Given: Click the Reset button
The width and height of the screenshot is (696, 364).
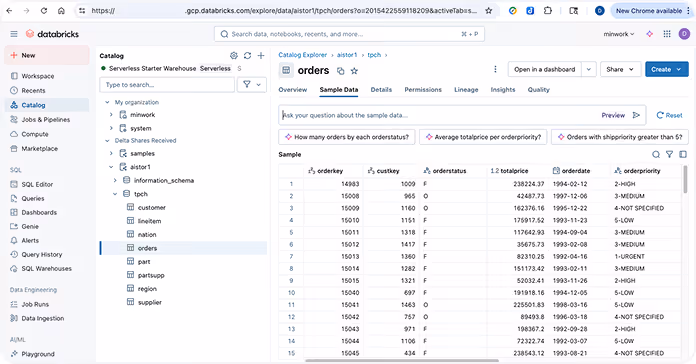Looking at the screenshot, I should coord(669,115).
